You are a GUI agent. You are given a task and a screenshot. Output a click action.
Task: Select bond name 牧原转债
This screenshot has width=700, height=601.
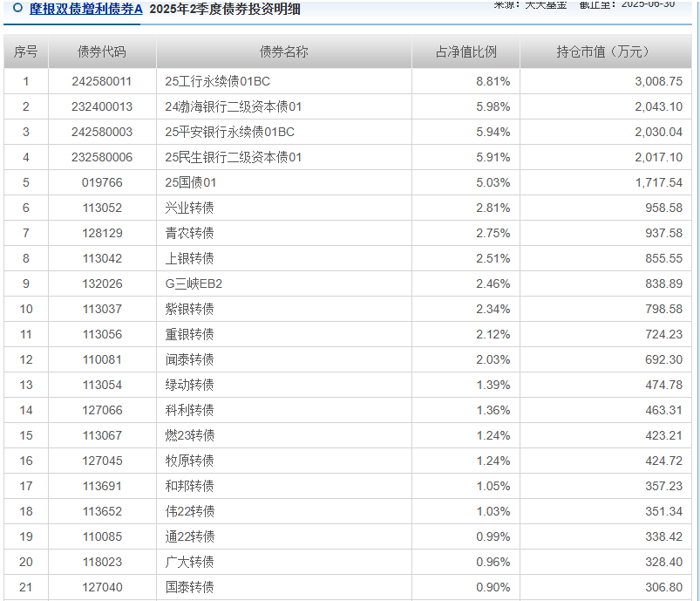pos(189,461)
